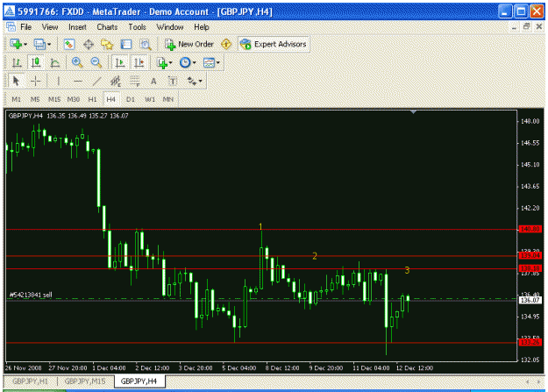This screenshot has height=392, width=548.
Task: Open the Help menu
Action: [x=202, y=27]
